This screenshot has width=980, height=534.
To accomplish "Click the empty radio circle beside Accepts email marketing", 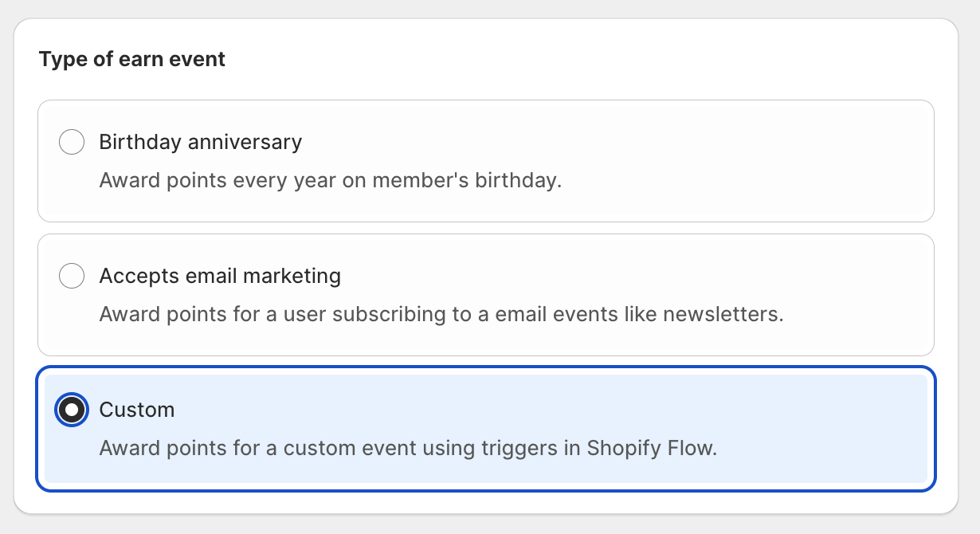I will [72, 276].
